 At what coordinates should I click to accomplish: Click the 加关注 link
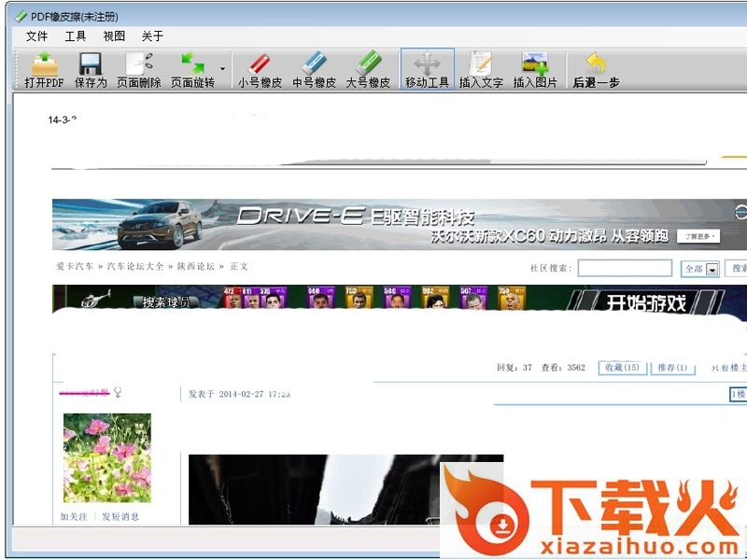(x=74, y=517)
